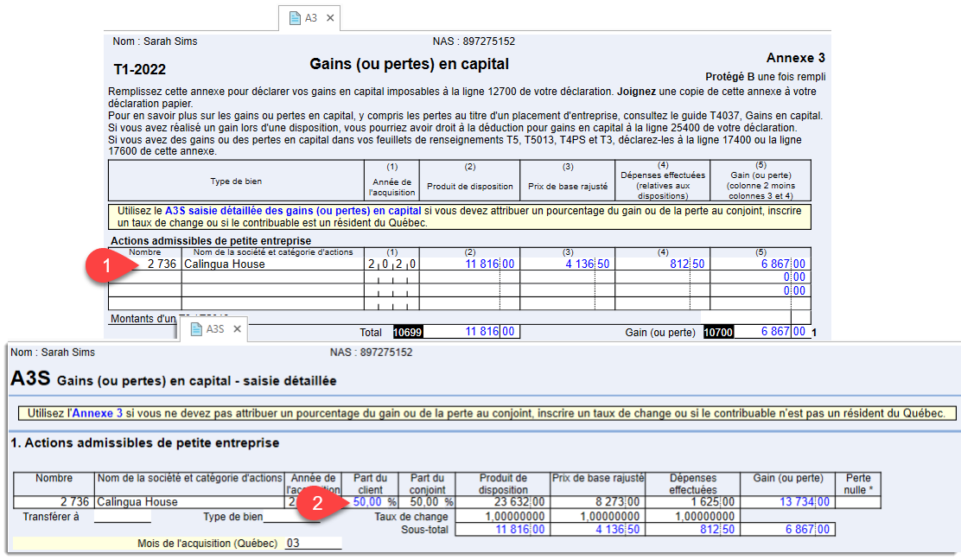Click the Perte nulle cell

(857, 502)
